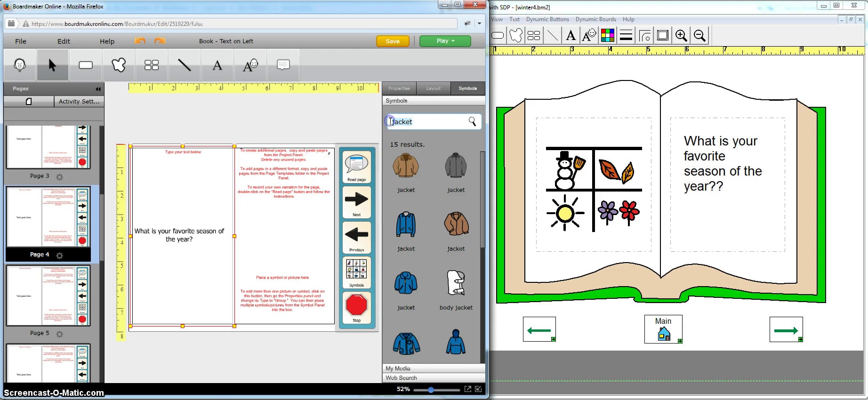Open the File menu in Boardmaker Online
The width and height of the screenshot is (868, 400).
(x=21, y=41)
